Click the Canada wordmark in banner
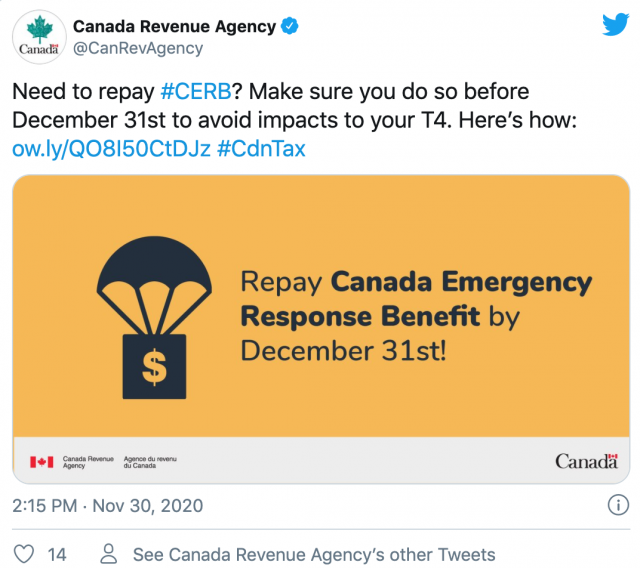The width and height of the screenshot is (640, 568). [587, 461]
